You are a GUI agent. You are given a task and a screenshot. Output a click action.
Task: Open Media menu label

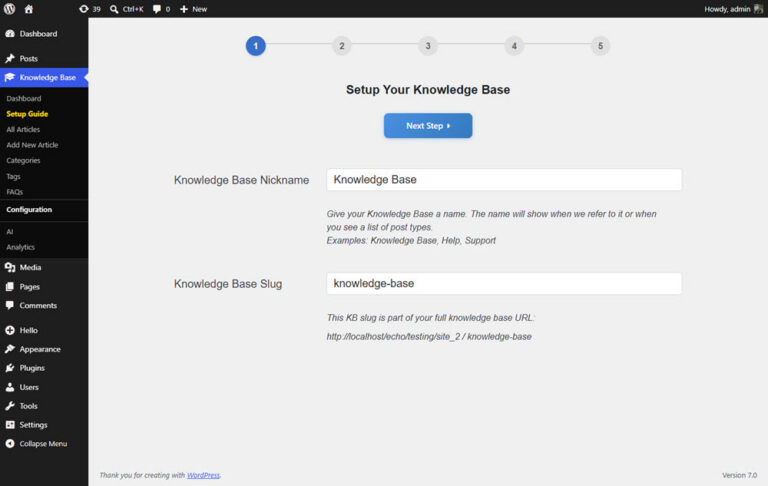(x=30, y=267)
